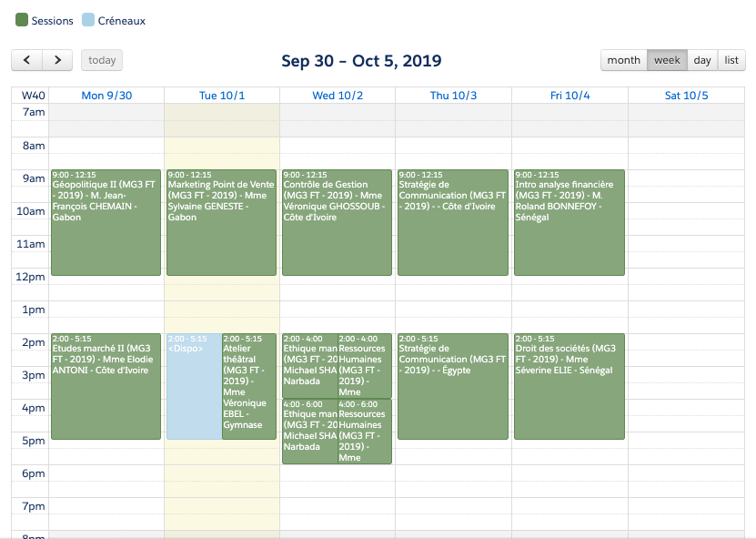Select the week view button
Viewport: 756px width, 539px height.
pyautogui.click(x=667, y=60)
